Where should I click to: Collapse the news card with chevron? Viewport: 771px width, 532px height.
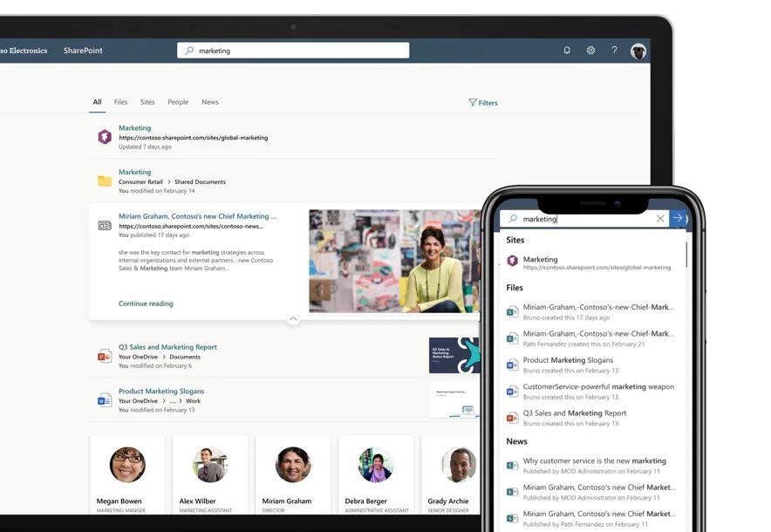293,319
